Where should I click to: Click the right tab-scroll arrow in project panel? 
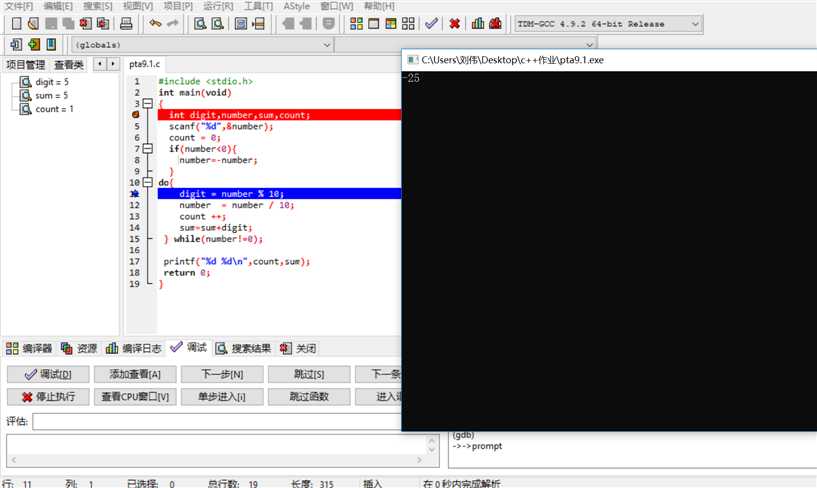click(113, 64)
